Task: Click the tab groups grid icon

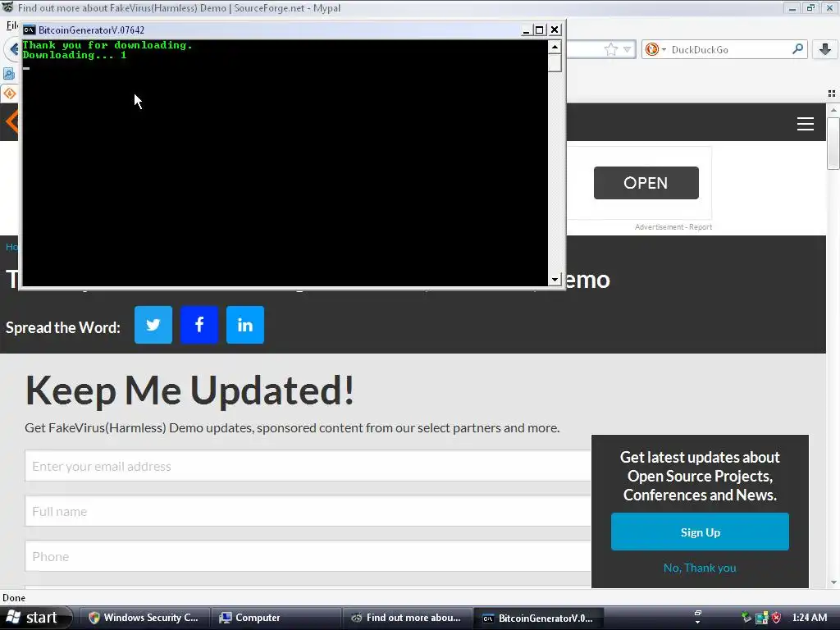Action: [x=832, y=94]
